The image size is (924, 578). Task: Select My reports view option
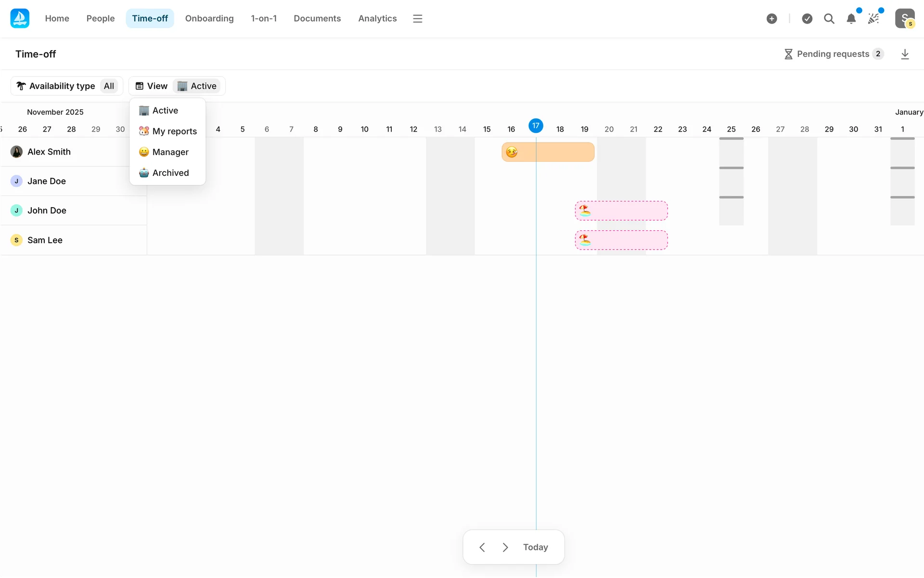[x=168, y=131]
